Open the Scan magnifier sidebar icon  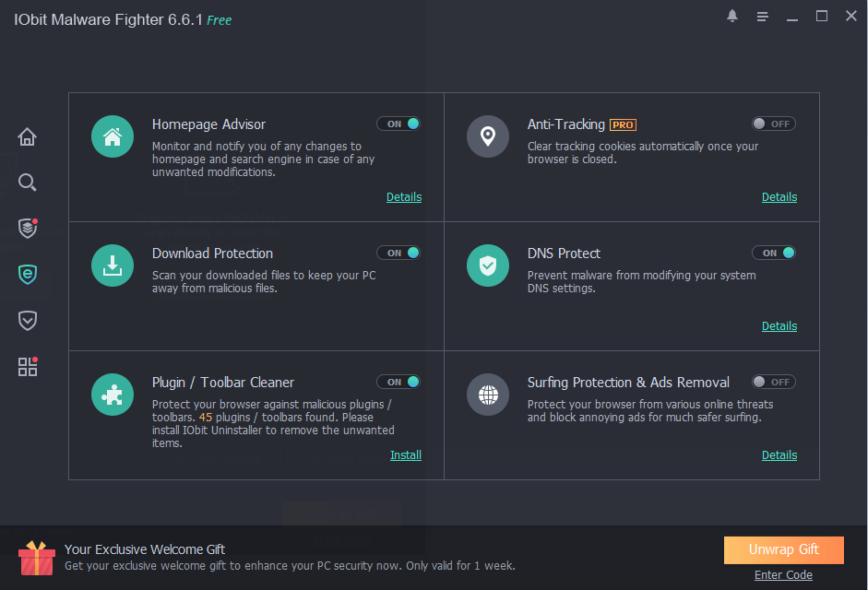(28, 183)
